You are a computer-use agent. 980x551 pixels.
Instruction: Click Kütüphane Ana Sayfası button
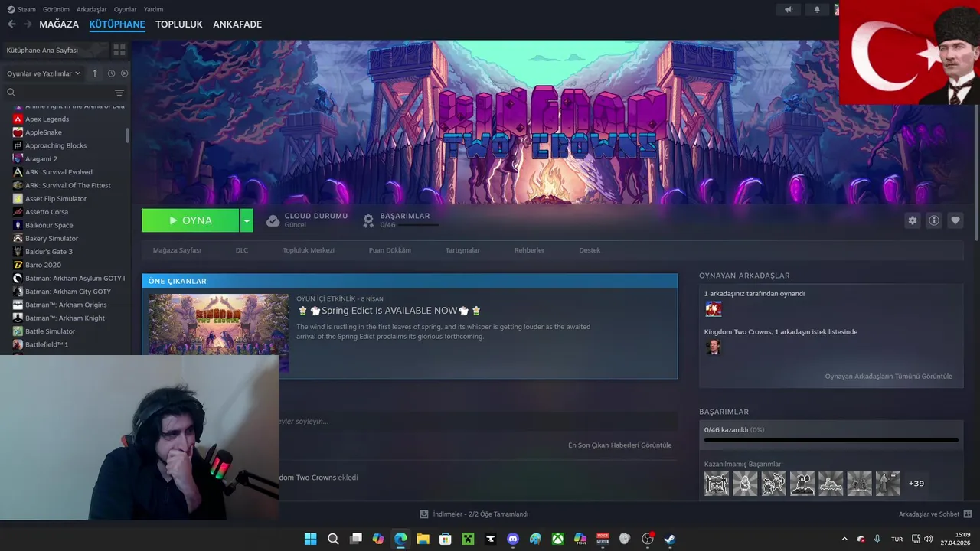pyautogui.click(x=54, y=50)
